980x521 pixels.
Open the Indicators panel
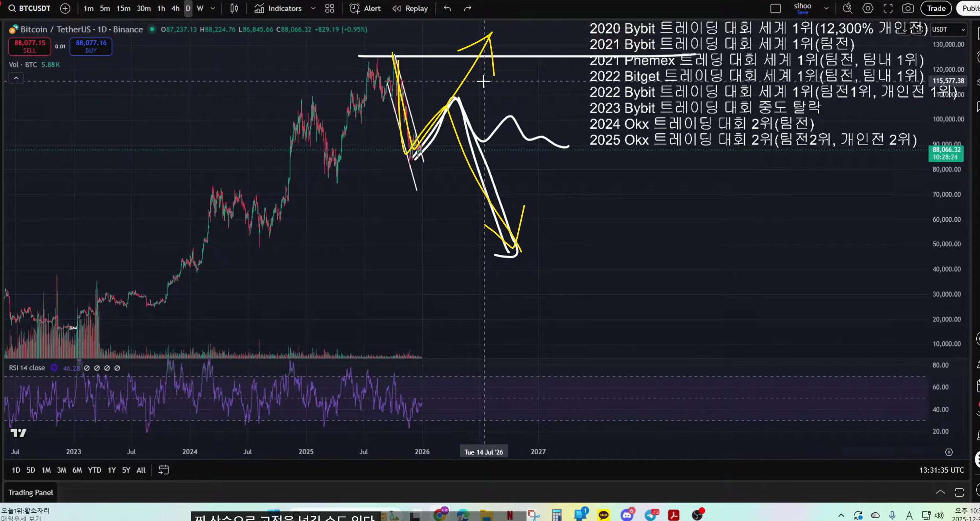pos(279,8)
